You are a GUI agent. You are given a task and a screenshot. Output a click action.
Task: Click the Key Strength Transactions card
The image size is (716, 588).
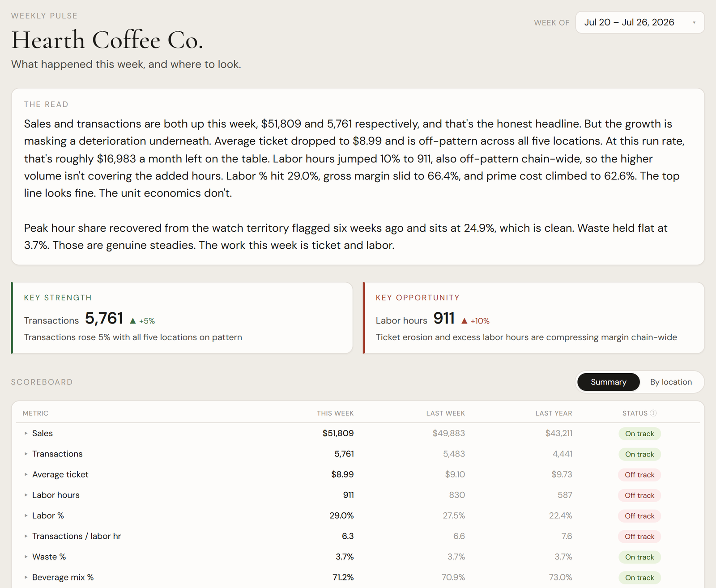coord(182,318)
